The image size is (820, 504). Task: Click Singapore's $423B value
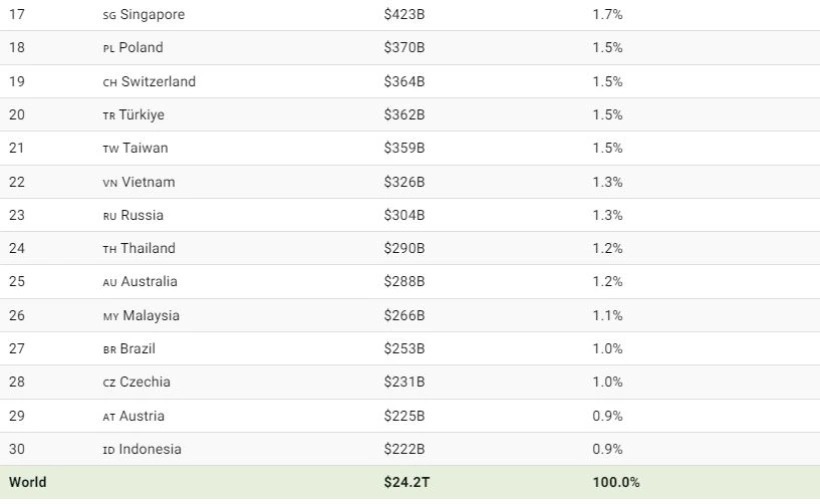404,14
